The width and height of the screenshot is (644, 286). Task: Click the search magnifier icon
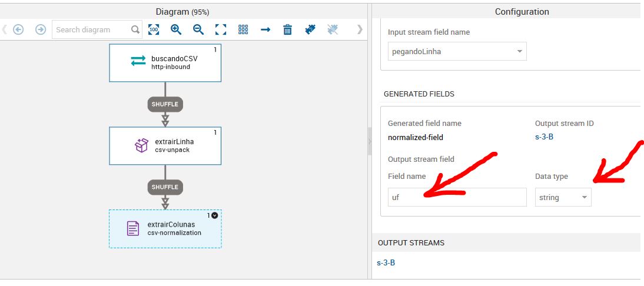coord(135,29)
